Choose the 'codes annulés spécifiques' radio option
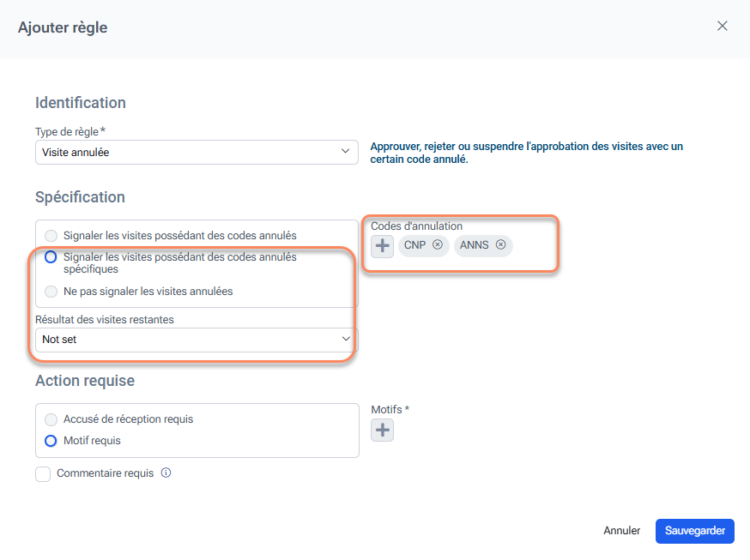The width and height of the screenshot is (750, 560). pos(51,257)
